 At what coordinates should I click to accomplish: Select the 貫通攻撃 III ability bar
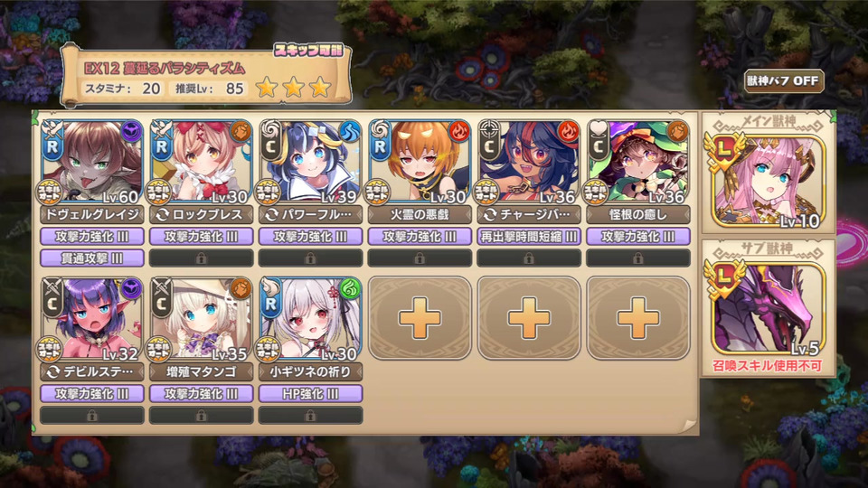92,258
